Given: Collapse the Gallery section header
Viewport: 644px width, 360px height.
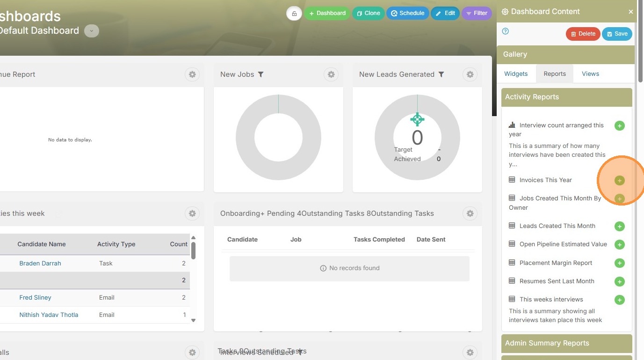Looking at the screenshot, I should [565, 54].
